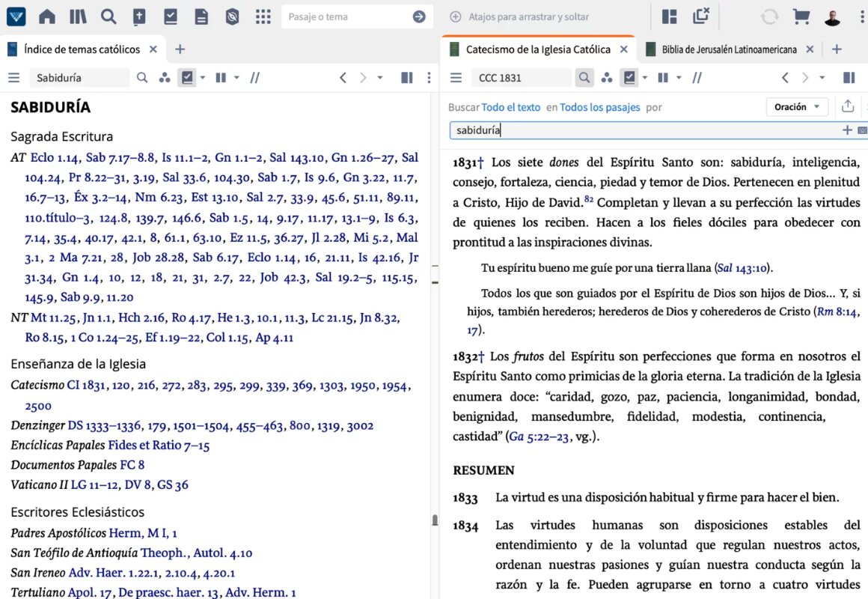Add a new tab next to Índice de temas
The image size is (868, 599).
[180, 49]
